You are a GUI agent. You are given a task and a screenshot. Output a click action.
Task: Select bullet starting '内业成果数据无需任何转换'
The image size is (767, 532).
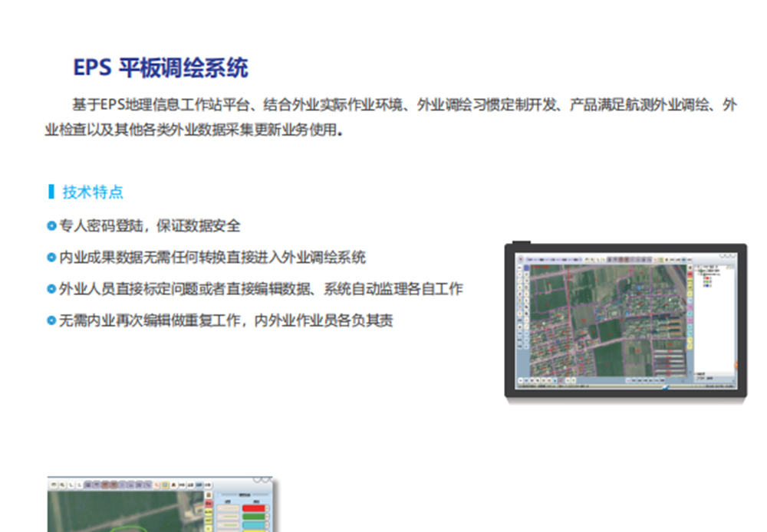tap(206, 258)
